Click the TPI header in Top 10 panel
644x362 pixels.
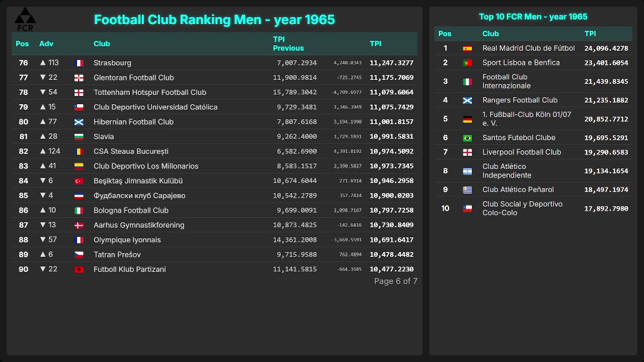click(590, 34)
